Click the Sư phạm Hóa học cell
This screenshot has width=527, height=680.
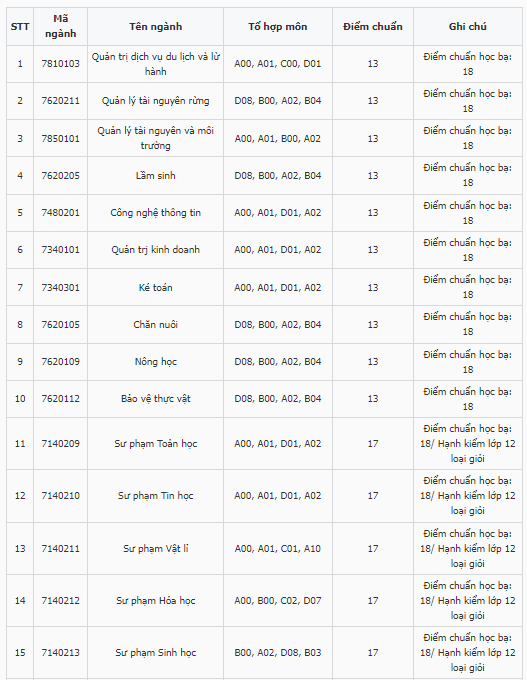155,601
